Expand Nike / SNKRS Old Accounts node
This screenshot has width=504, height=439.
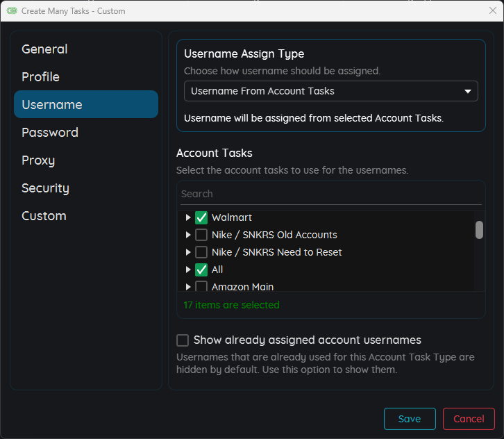[188, 235]
